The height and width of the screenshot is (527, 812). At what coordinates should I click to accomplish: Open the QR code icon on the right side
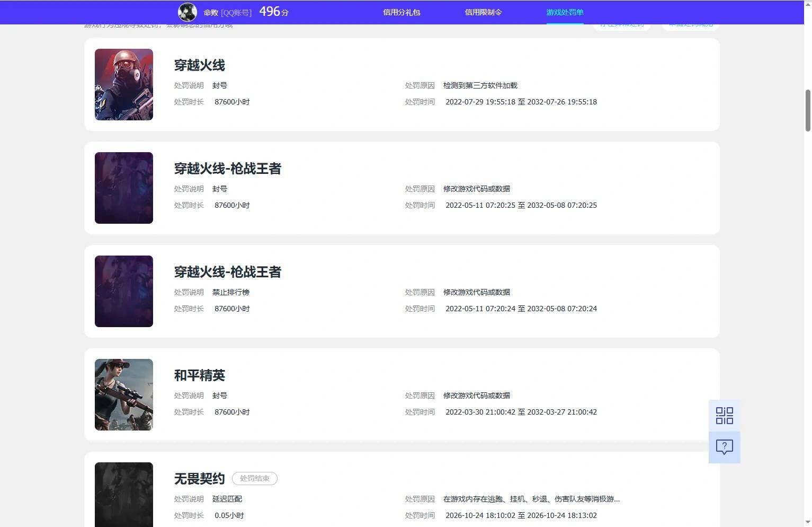[x=724, y=416]
